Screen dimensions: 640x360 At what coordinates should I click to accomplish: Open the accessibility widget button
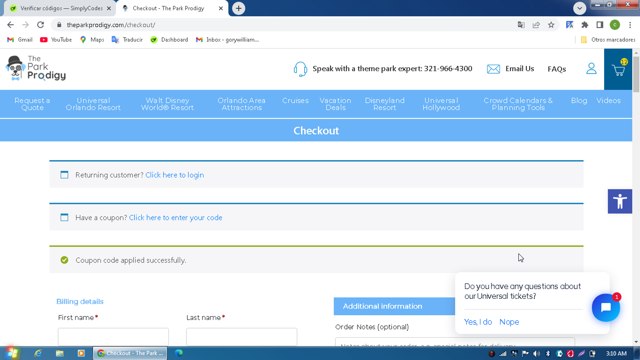(x=620, y=201)
